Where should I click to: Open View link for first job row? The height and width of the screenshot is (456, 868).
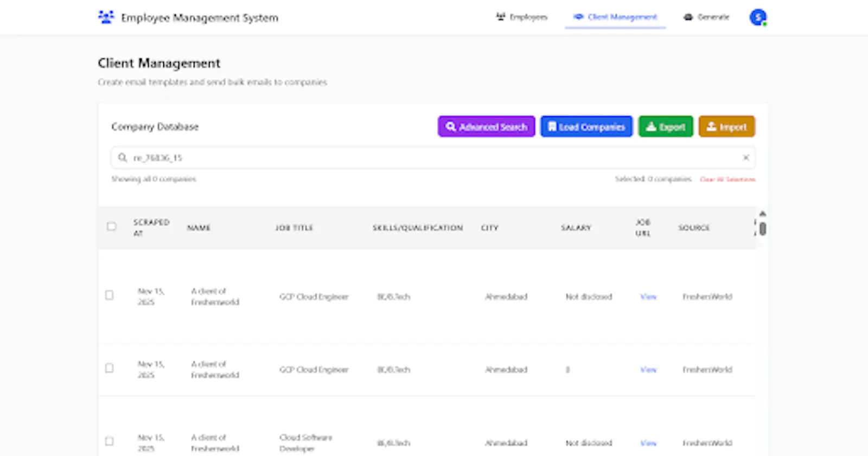pyautogui.click(x=648, y=297)
